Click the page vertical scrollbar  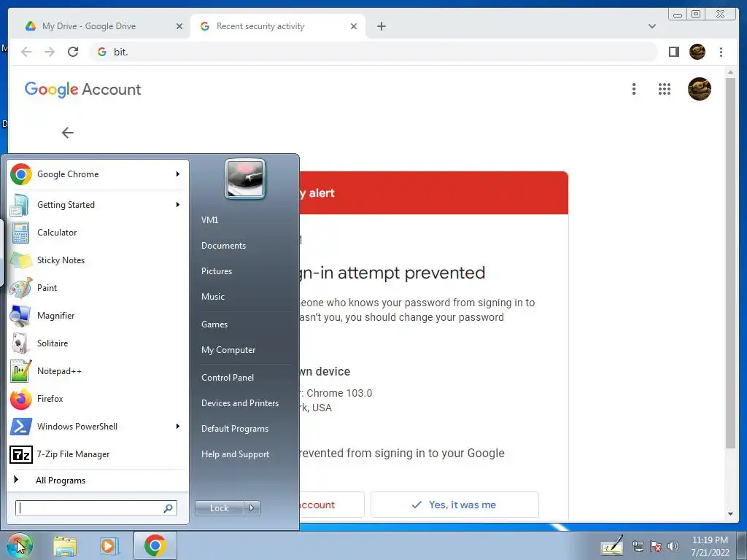point(730,262)
